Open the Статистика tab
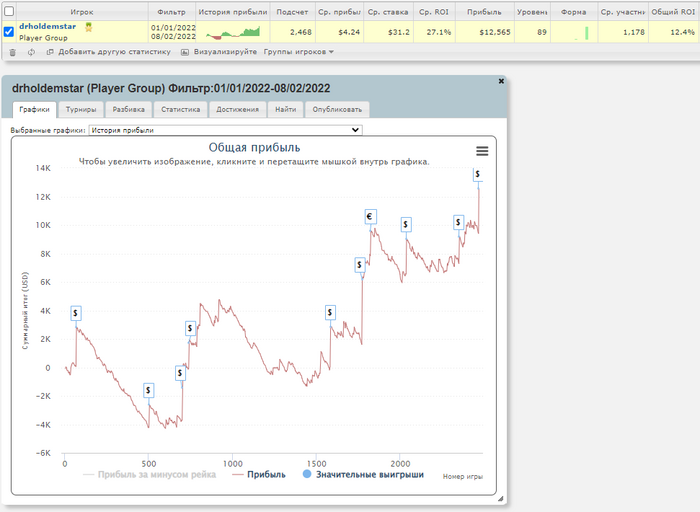This screenshot has height=512, width=700. (x=181, y=109)
